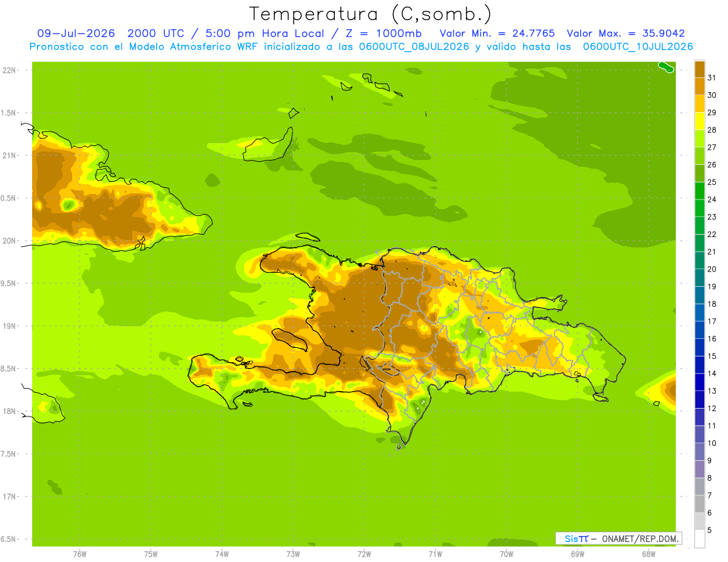Click the "75W" longitude axis label
The image size is (728, 562).
pyautogui.click(x=151, y=554)
